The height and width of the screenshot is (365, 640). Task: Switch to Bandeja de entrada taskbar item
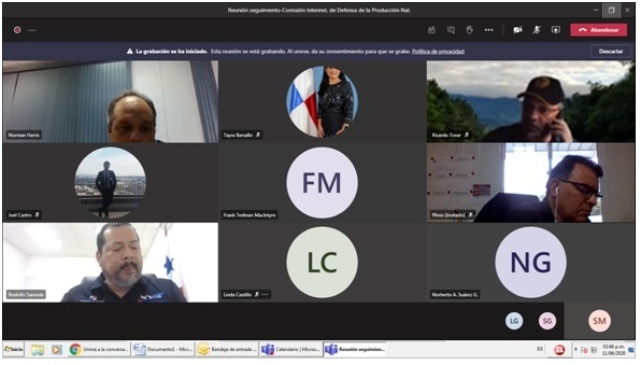[227, 349]
